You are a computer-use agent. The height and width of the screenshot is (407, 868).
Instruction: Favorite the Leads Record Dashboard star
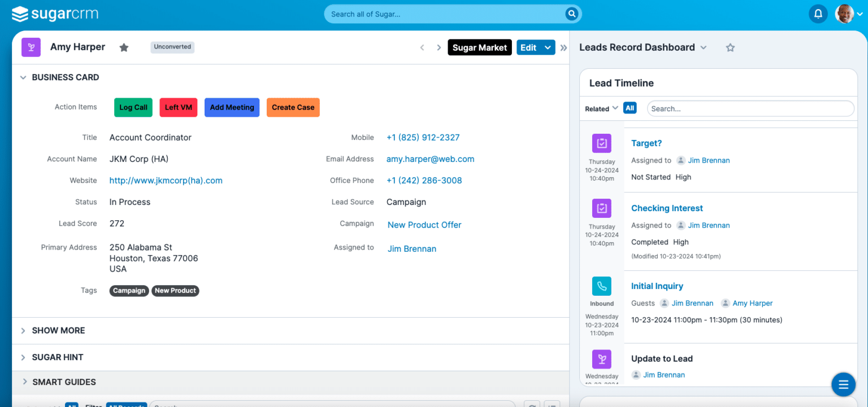[x=730, y=47]
